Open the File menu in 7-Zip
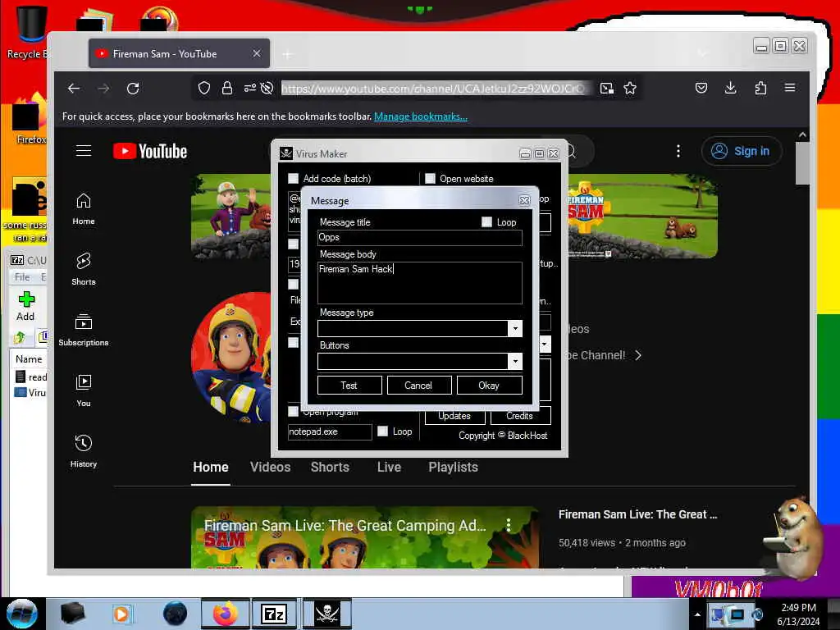Image resolution: width=840 pixels, height=630 pixels. coord(22,277)
